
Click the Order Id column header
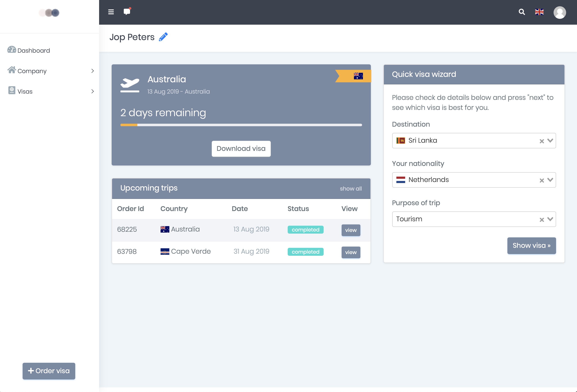[130, 209]
